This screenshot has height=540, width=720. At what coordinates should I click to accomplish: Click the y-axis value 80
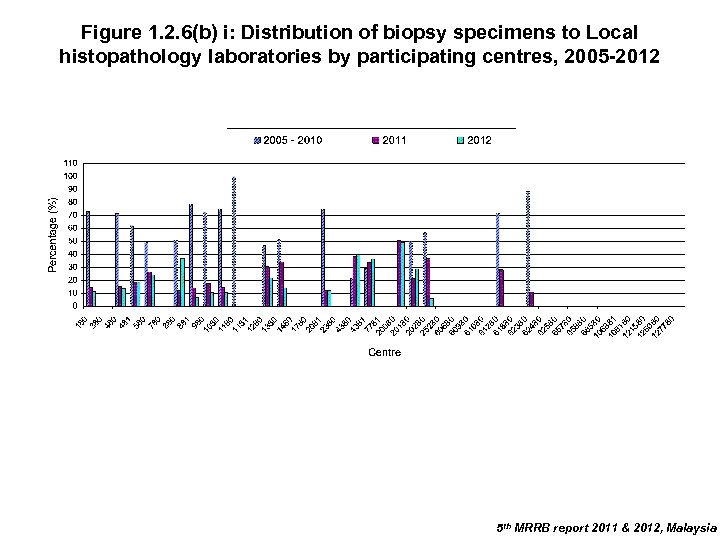73,202
